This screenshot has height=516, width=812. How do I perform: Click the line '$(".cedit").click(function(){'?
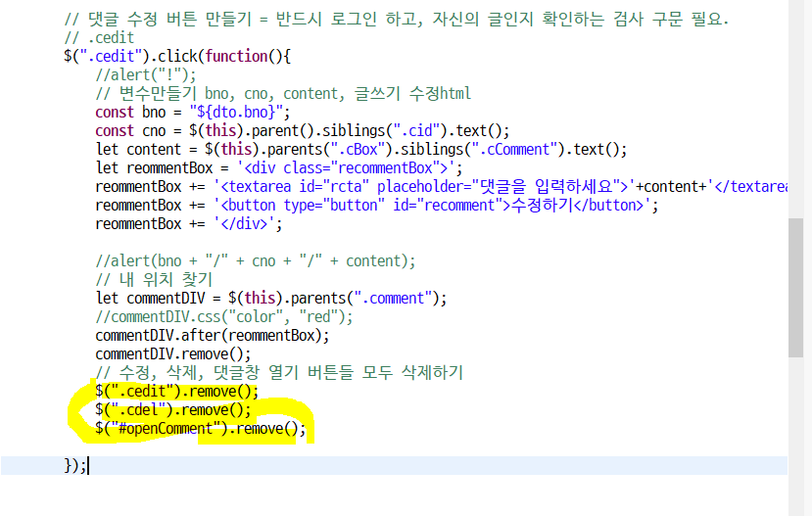click(177, 57)
